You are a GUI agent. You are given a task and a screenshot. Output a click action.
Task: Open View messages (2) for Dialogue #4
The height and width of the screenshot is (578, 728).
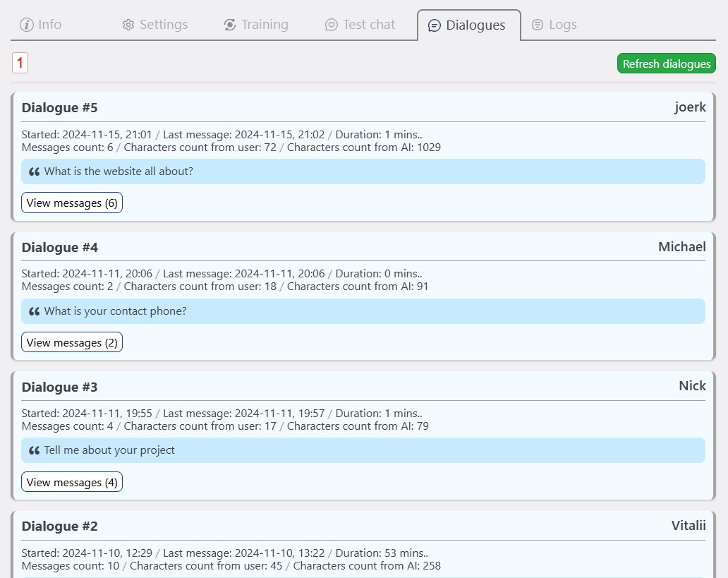tap(72, 342)
